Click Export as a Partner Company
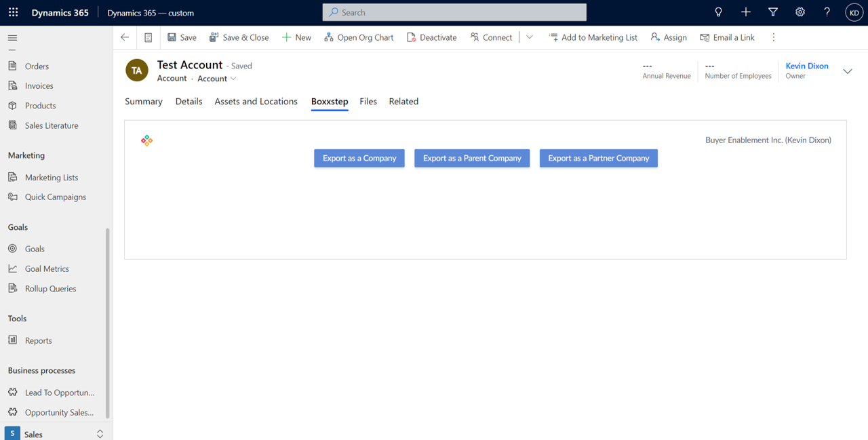 click(x=598, y=158)
